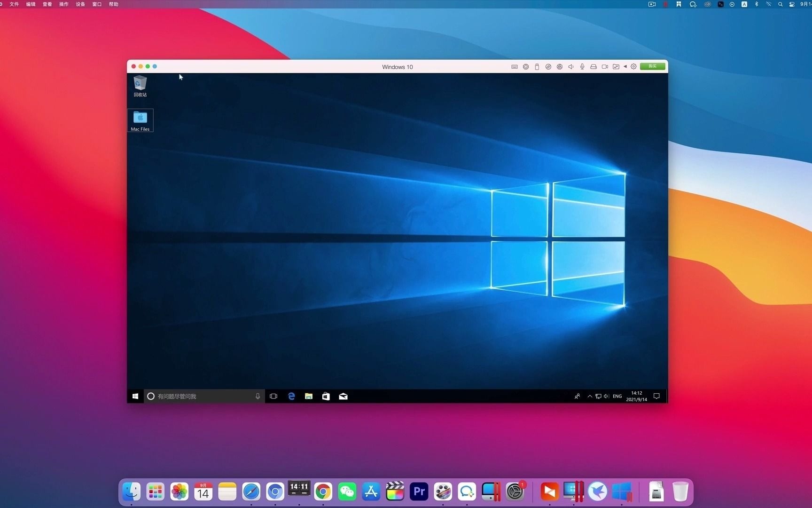This screenshot has width=812, height=508.
Task: Open WeChat from the Dock
Action: coord(347,492)
